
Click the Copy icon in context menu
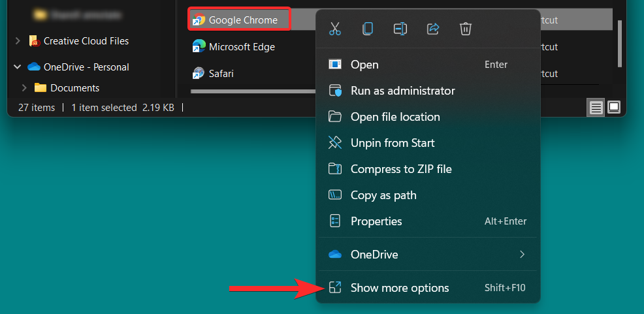[368, 29]
